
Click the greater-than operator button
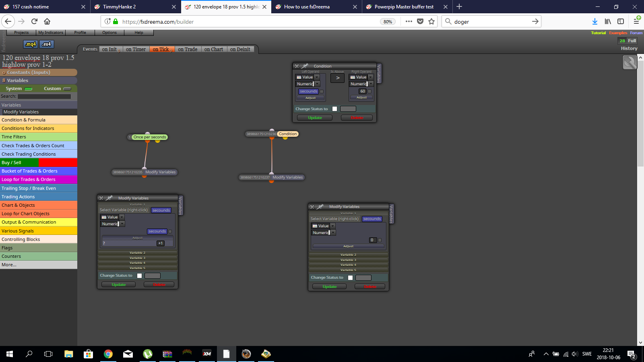pyautogui.click(x=338, y=78)
